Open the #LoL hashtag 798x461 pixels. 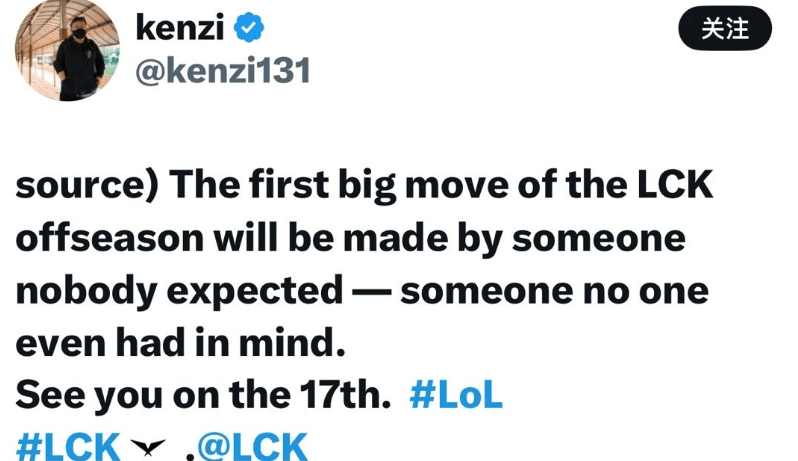point(456,395)
